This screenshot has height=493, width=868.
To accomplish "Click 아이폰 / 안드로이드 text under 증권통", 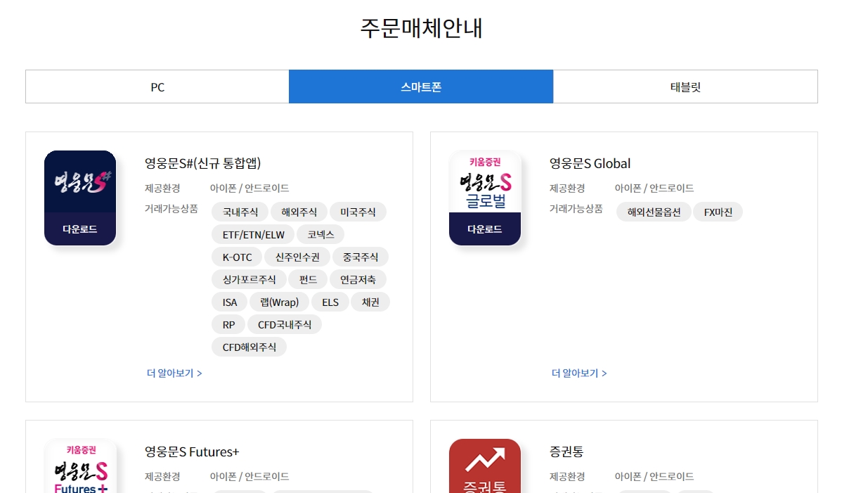I will tap(654, 476).
